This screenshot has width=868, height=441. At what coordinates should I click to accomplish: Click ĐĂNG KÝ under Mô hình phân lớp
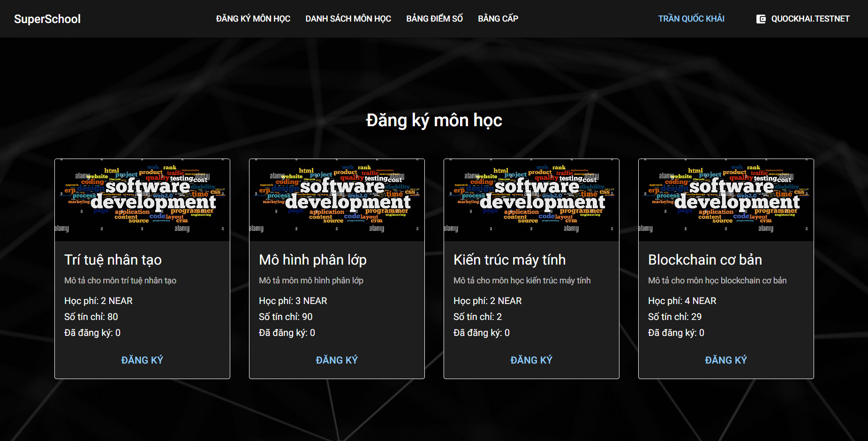(337, 360)
